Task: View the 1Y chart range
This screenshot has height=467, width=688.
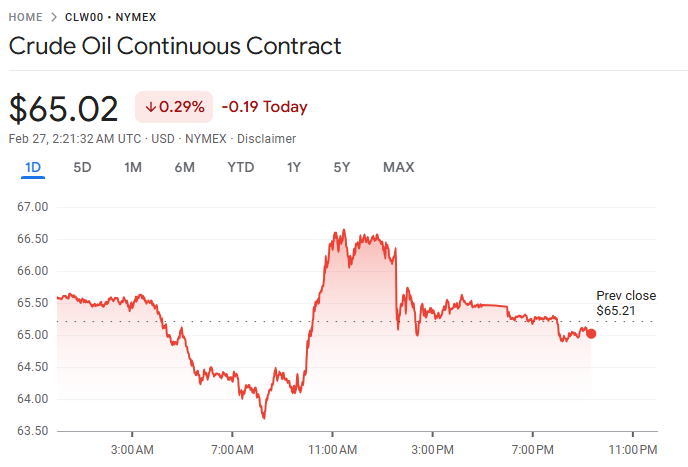Action: tap(293, 167)
